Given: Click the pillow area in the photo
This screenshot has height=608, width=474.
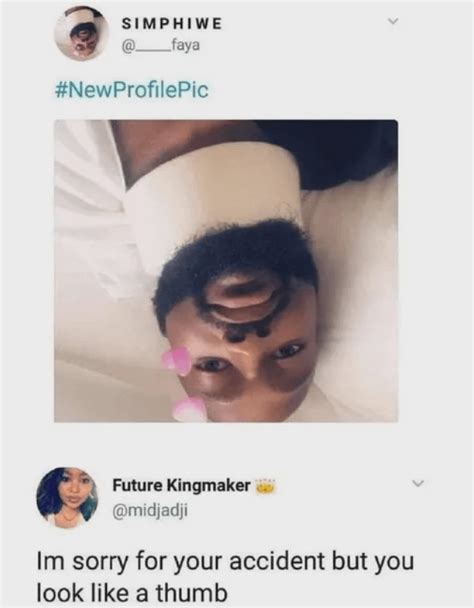Looking at the screenshot, I should point(353,271).
